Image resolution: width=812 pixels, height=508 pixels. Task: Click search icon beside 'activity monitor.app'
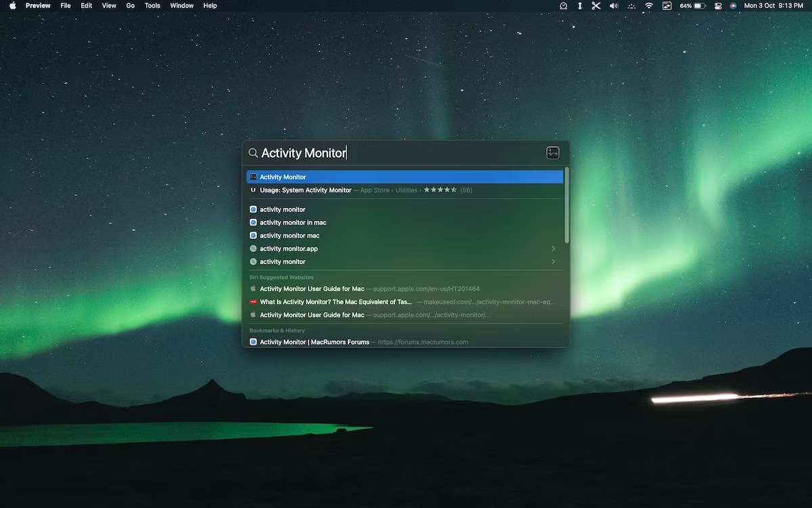253,249
